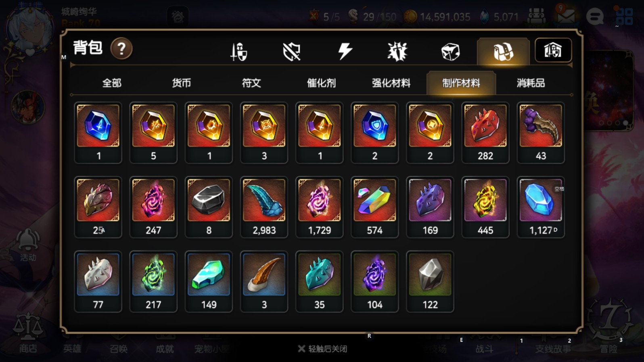Switch to the 消耗品 tab
Viewport: 644px width, 362px height.
(531, 83)
